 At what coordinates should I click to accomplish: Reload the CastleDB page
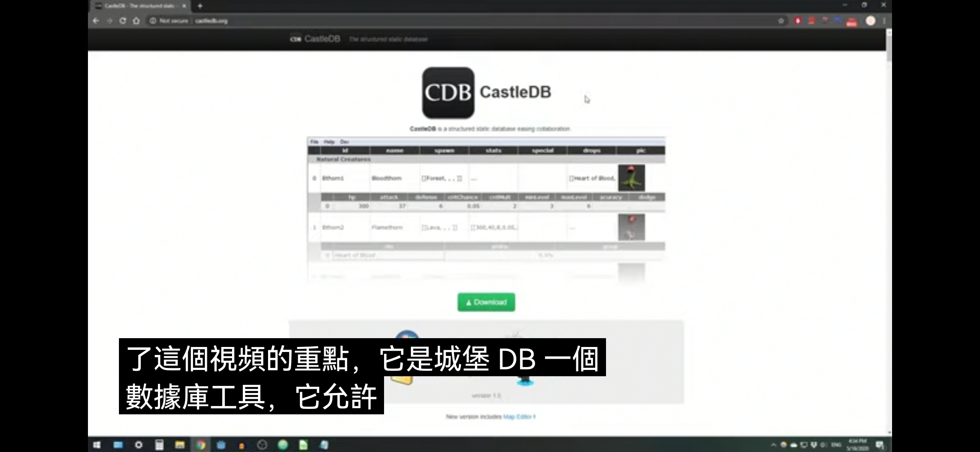pos(123,21)
